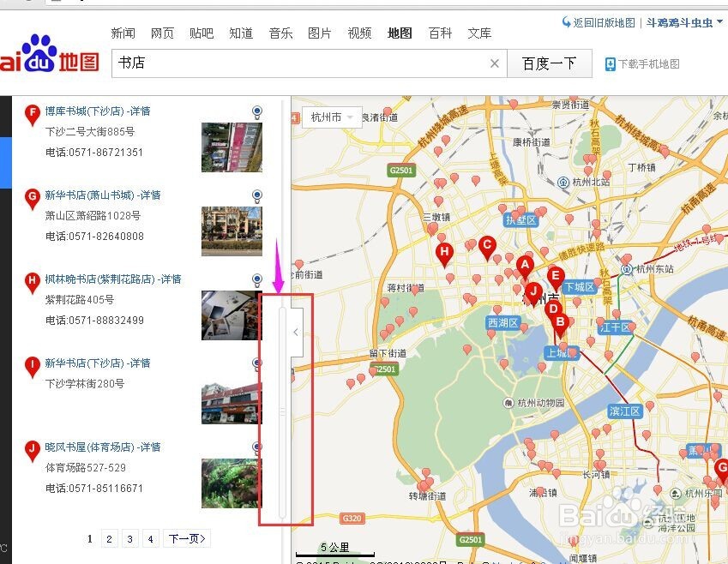Open the photo thumbnail for 博库书城(下沙店)
Screen dimensions: 728x564
click(x=232, y=147)
